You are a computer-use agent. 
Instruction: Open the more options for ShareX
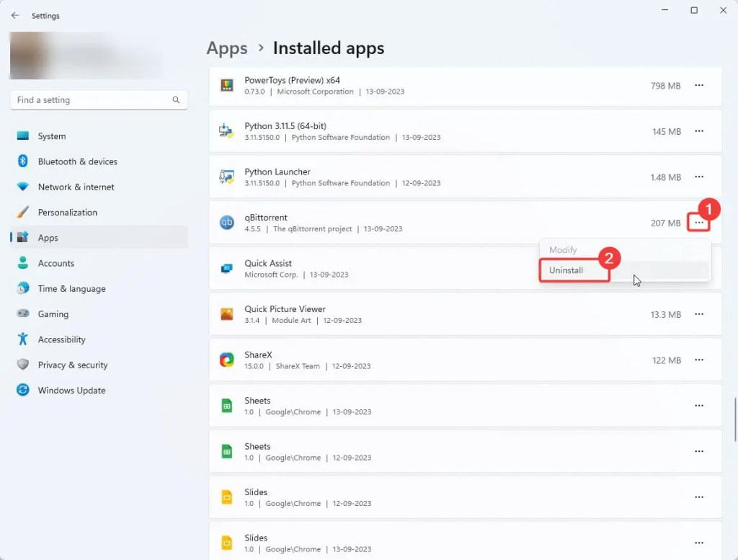[699, 360]
